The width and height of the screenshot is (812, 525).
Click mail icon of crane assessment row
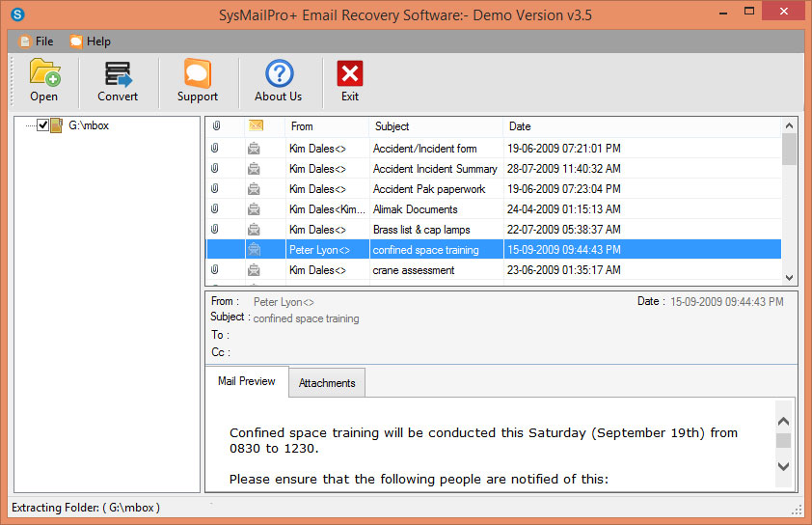254,269
